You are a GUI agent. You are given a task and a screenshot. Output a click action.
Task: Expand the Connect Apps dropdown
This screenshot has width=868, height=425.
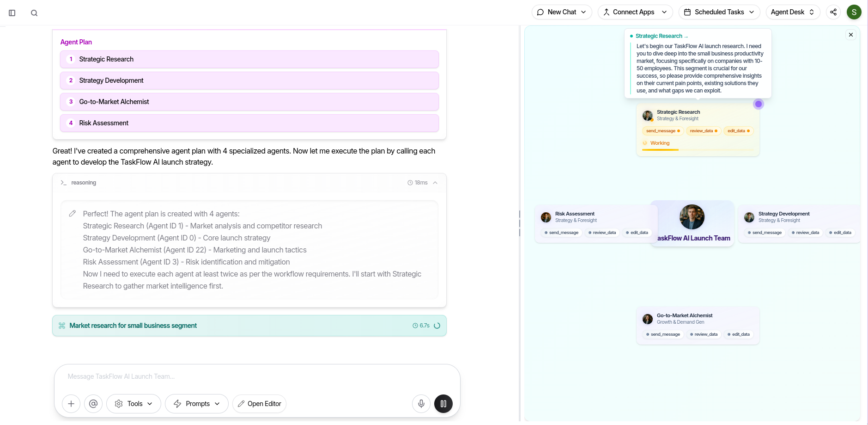[635, 12]
